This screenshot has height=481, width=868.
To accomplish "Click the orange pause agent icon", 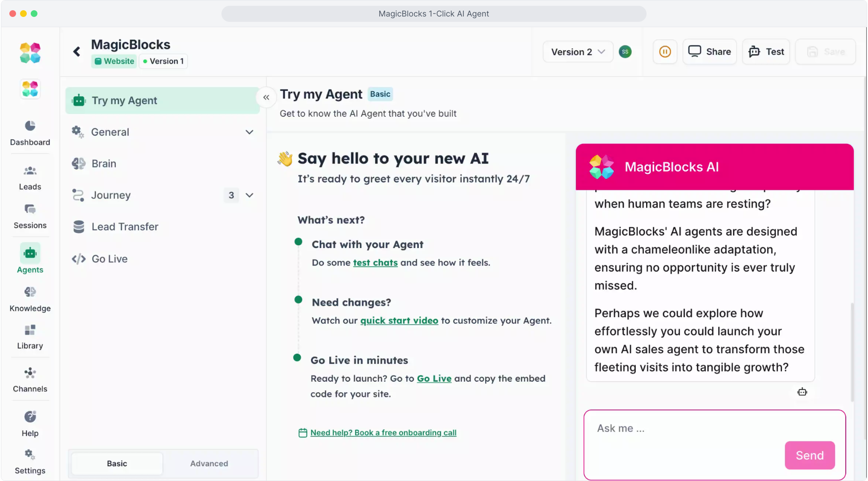I will (x=665, y=52).
